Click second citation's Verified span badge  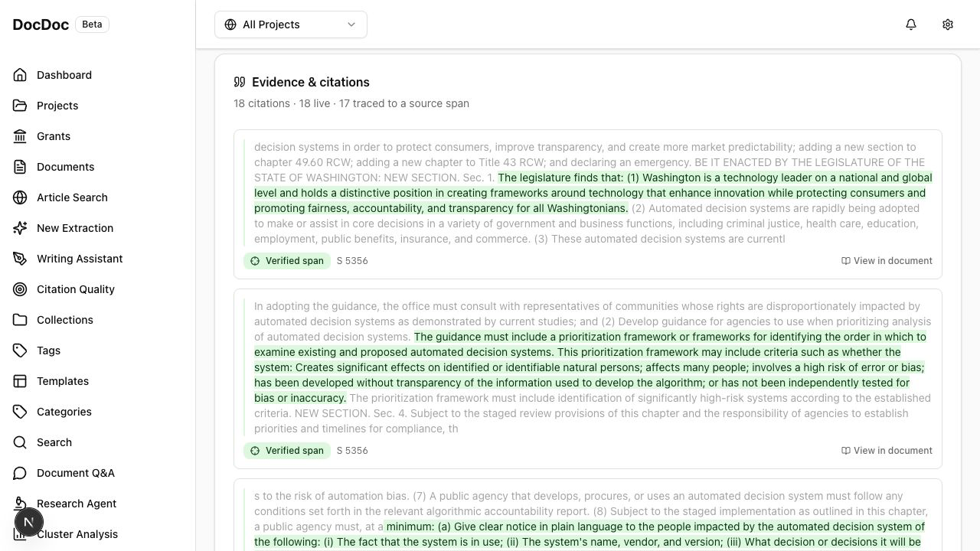tap(287, 451)
